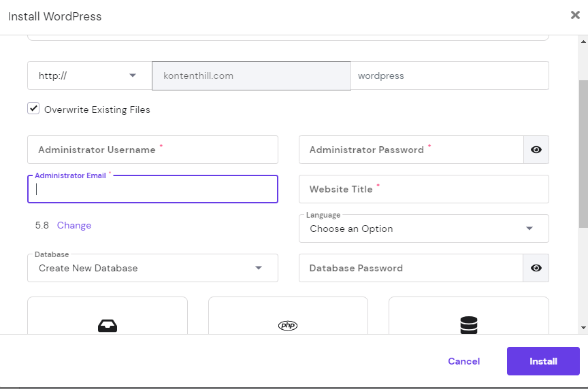Click the Administrator Password field

(x=411, y=150)
